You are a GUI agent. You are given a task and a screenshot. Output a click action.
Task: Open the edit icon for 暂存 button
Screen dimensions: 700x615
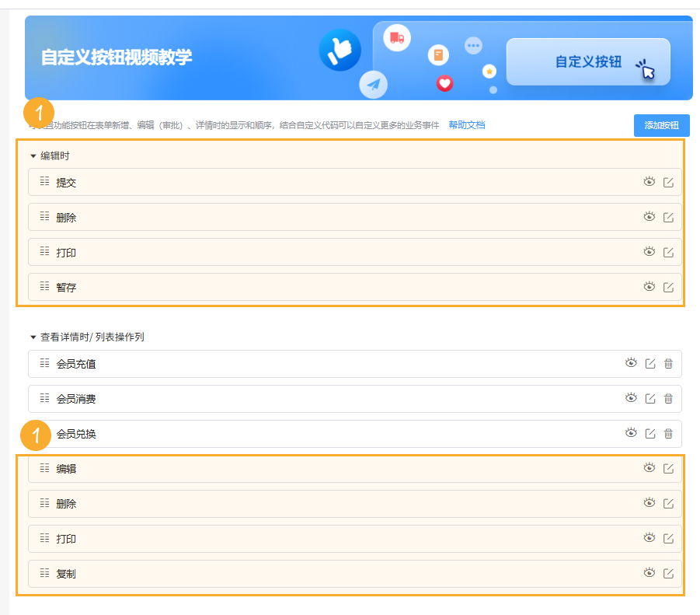click(668, 286)
